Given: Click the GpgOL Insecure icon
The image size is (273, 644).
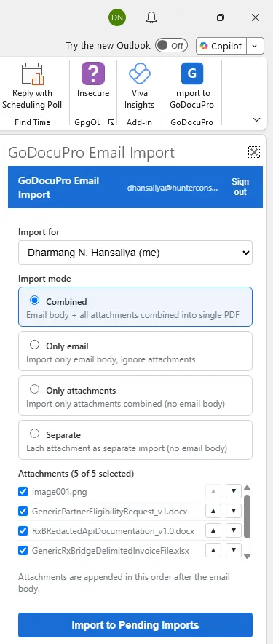Looking at the screenshot, I should click(x=93, y=73).
